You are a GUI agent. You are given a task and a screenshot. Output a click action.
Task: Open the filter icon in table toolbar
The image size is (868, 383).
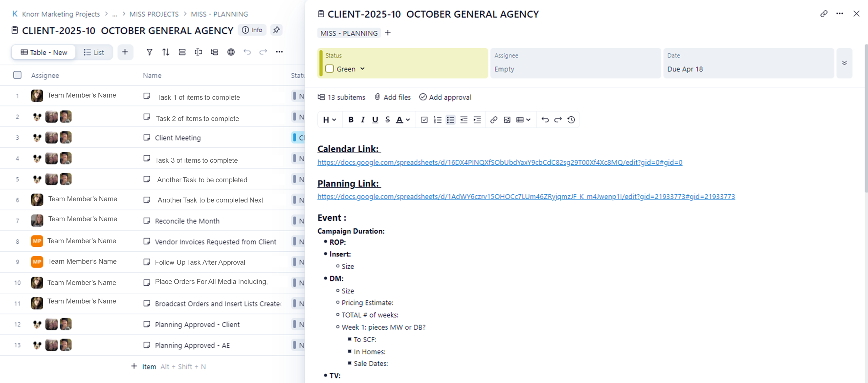[x=149, y=52]
